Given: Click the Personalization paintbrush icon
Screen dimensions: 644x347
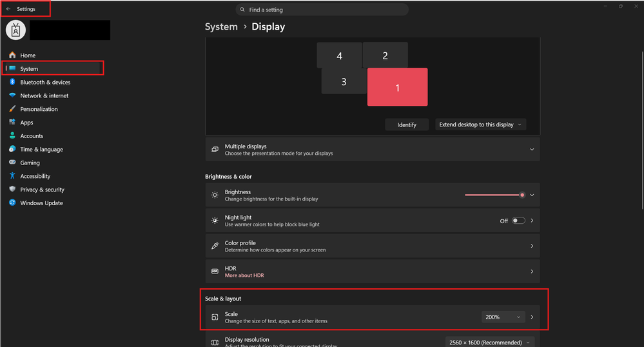Looking at the screenshot, I should 12,109.
